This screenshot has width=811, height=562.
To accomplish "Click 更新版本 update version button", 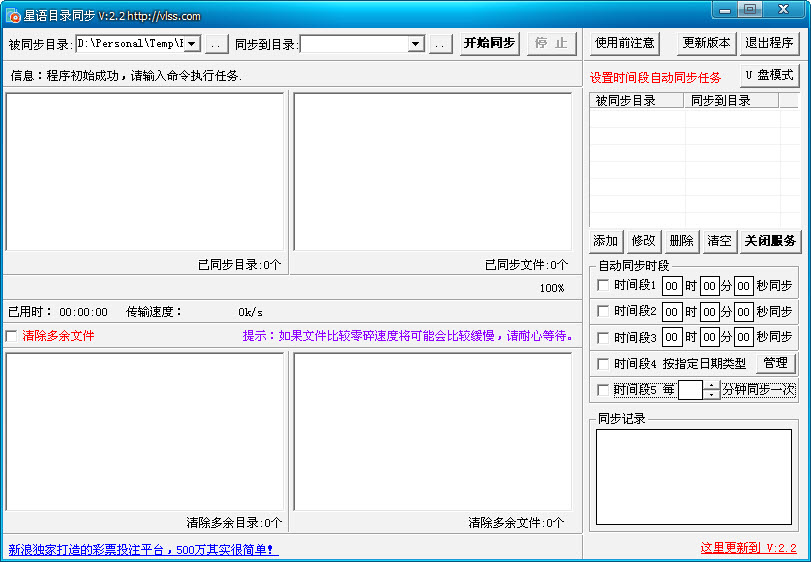I will (707, 43).
